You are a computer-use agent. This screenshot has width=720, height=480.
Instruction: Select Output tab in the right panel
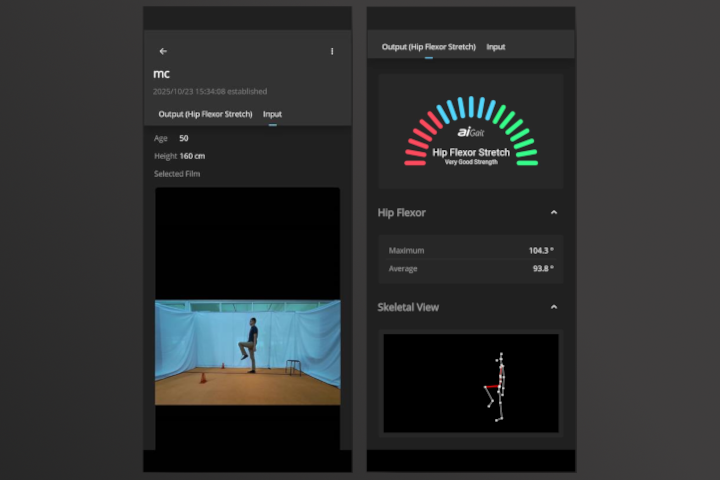[429, 46]
